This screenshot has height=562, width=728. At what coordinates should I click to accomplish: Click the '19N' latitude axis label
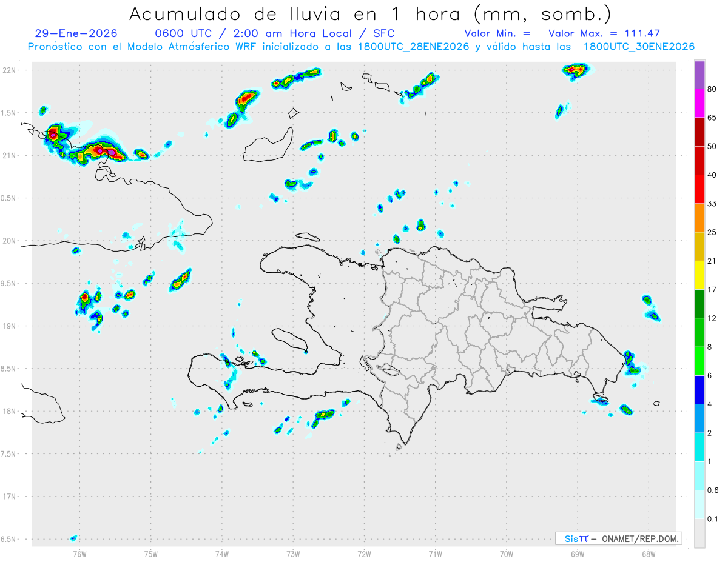(10, 326)
